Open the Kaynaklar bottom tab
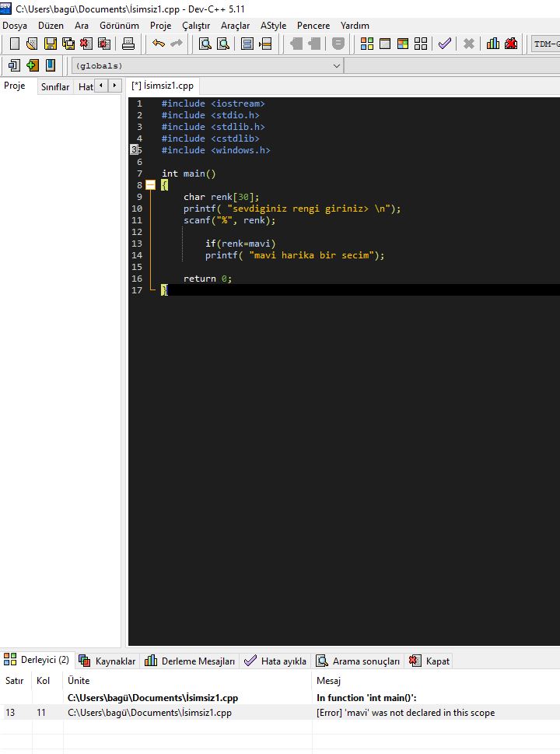The height and width of the screenshot is (754, 560). [107, 661]
